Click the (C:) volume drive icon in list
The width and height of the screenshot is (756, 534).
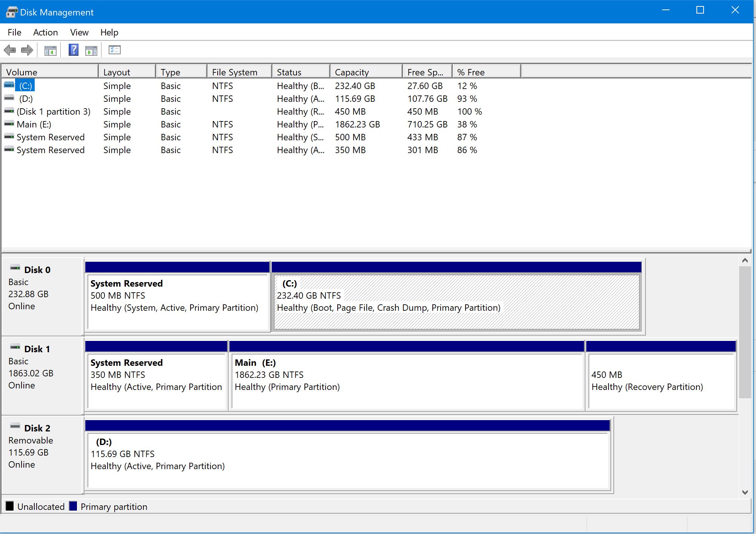click(9, 85)
